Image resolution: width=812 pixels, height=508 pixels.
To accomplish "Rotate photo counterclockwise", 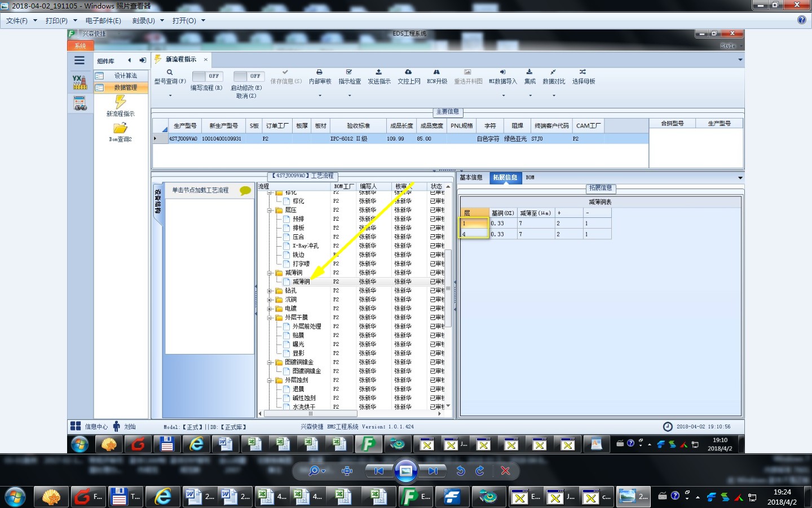I will point(461,471).
